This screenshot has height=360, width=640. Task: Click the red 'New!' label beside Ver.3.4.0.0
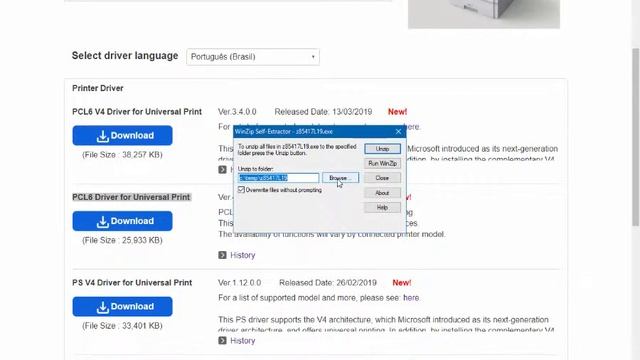(398, 112)
